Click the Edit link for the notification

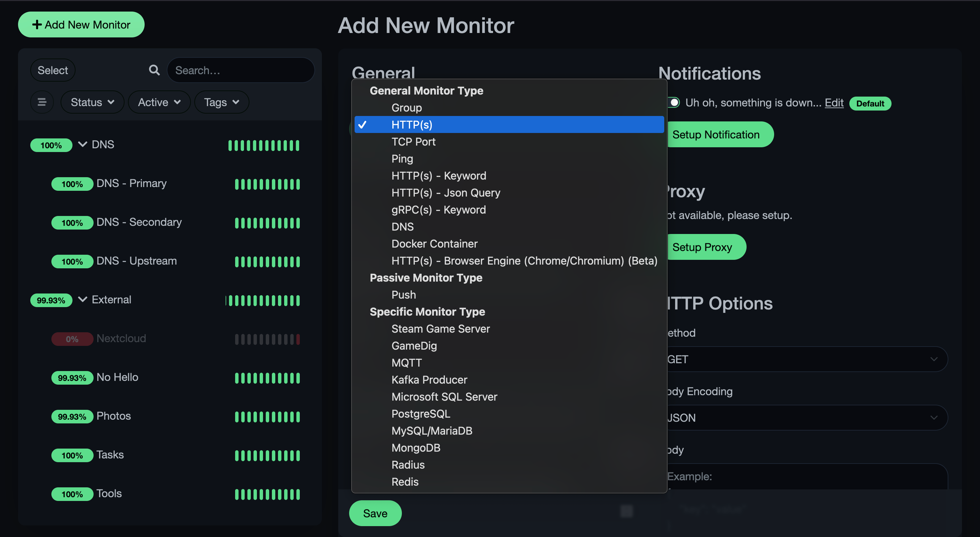(834, 103)
